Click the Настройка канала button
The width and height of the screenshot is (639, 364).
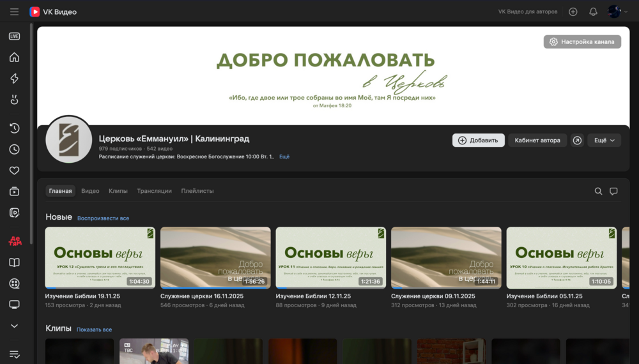coord(582,42)
